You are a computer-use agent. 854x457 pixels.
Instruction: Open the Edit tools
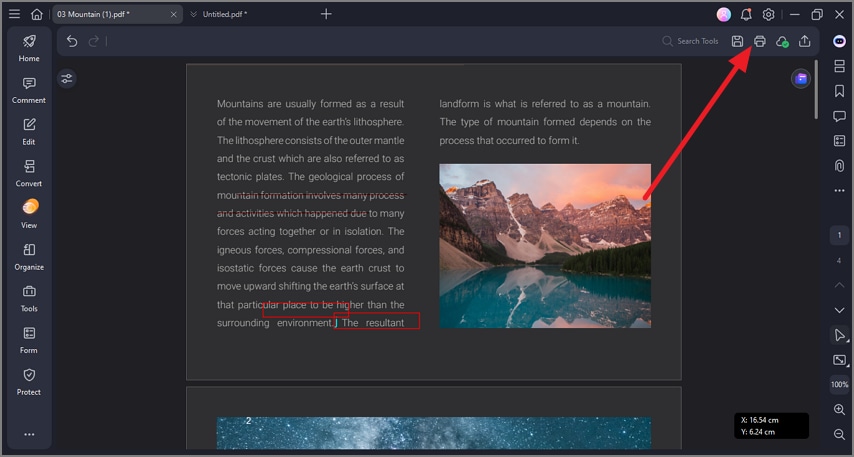click(x=29, y=132)
